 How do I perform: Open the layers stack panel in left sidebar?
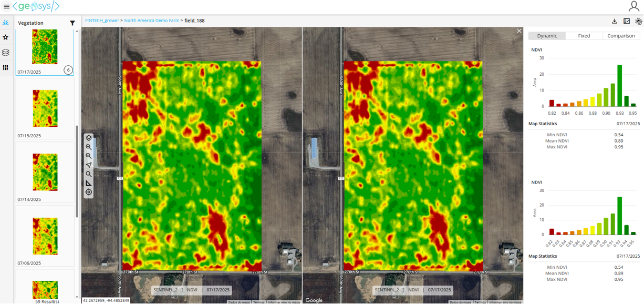pos(6,53)
